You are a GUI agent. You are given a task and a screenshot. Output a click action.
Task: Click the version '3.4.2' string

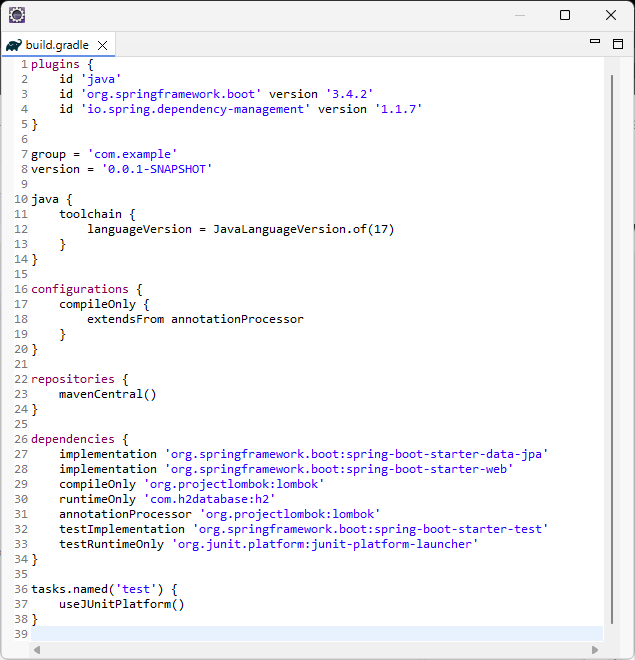(x=349, y=94)
